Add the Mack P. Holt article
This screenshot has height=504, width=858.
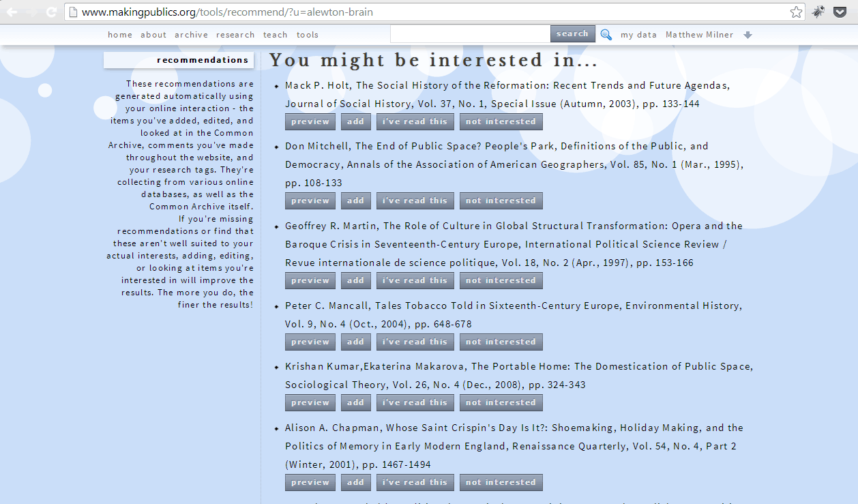point(356,121)
